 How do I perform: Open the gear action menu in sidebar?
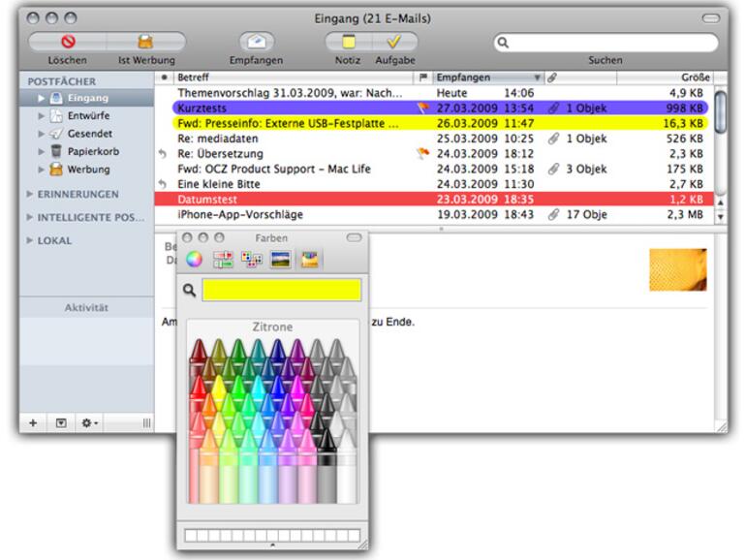[89, 423]
